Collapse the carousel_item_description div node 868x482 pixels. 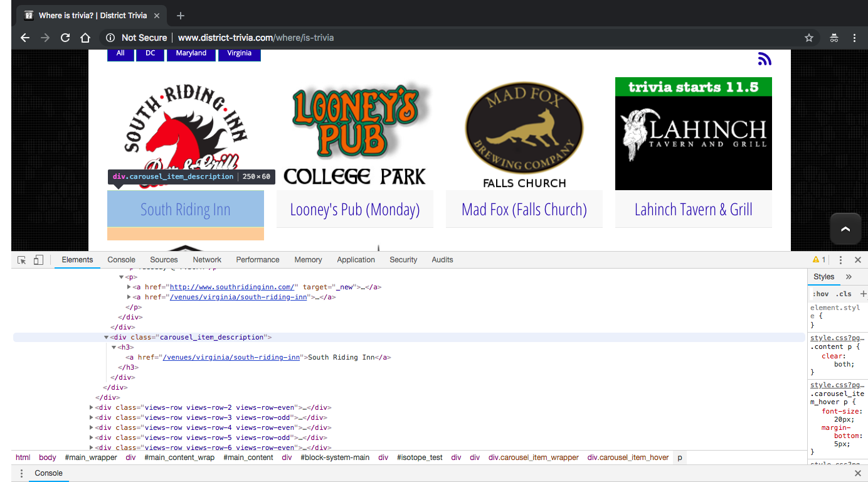[x=107, y=338]
